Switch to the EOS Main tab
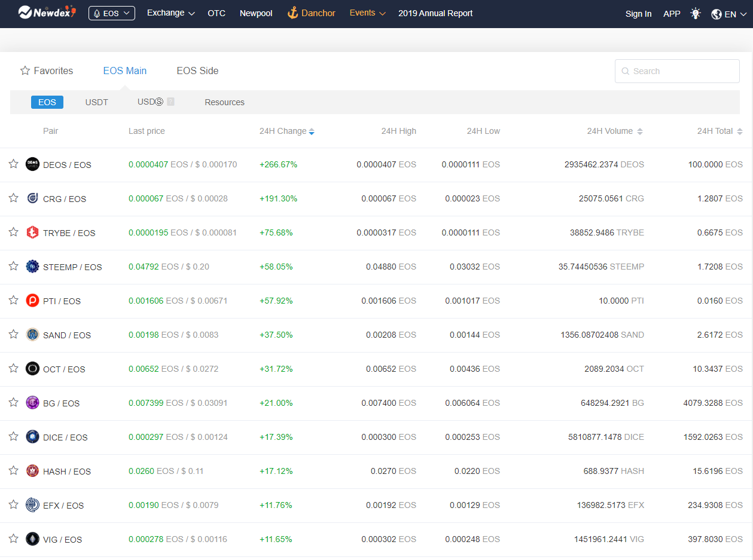The image size is (753, 560). [x=125, y=71]
